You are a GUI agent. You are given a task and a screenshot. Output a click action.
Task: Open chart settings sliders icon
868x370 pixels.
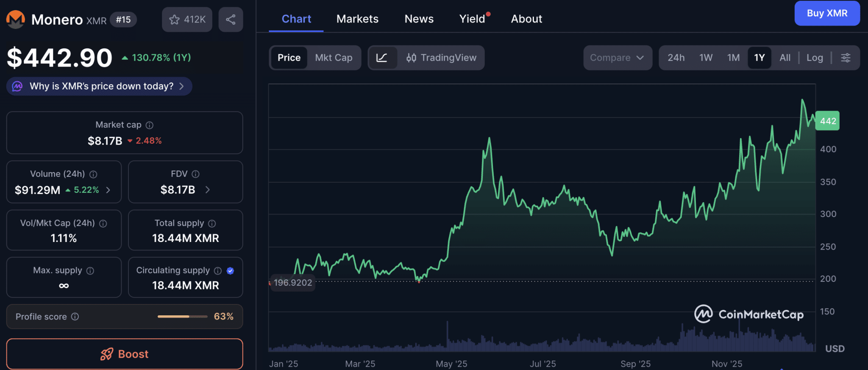click(846, 58)
